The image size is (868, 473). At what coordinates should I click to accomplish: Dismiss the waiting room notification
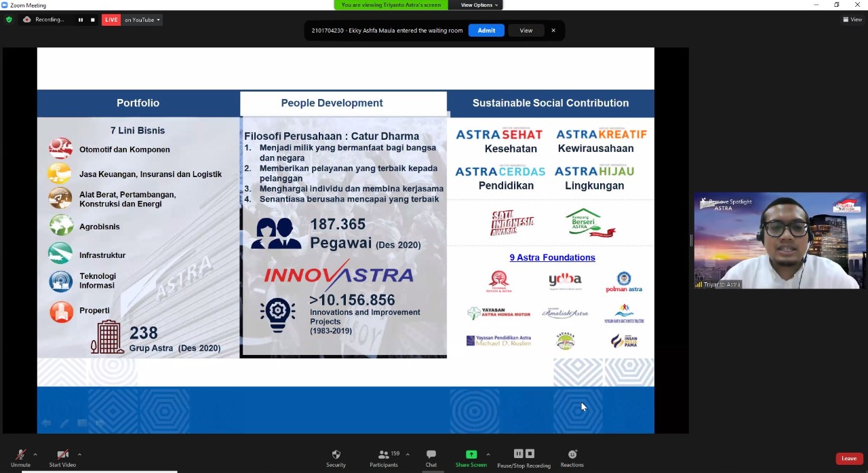coord(553,31)
